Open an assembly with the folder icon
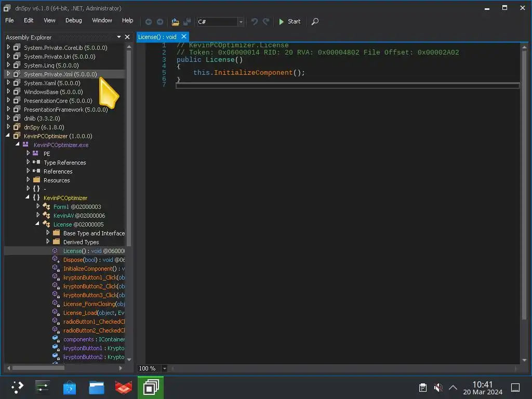532x399 pixels. point(175,22)
